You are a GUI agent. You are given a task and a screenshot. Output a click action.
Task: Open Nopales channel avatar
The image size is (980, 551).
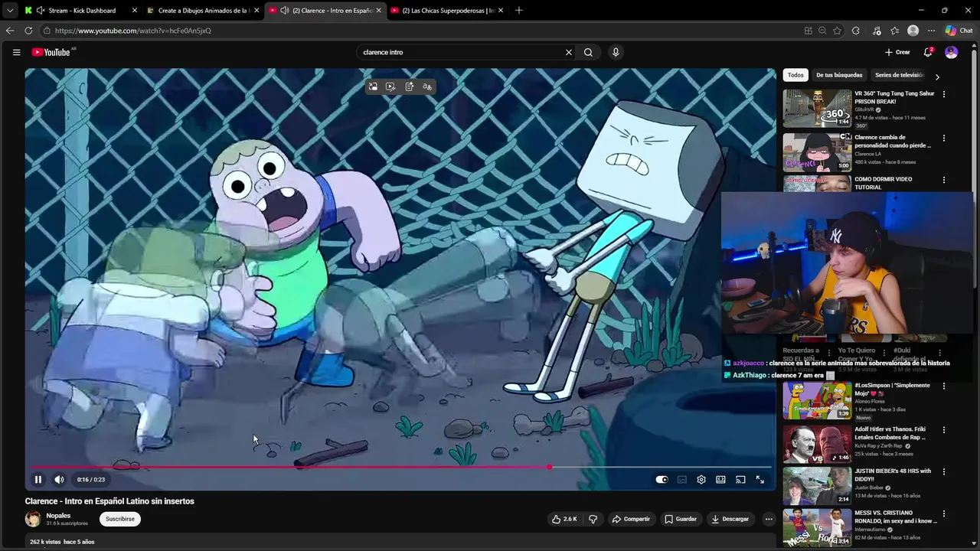[x=33, y=519]
